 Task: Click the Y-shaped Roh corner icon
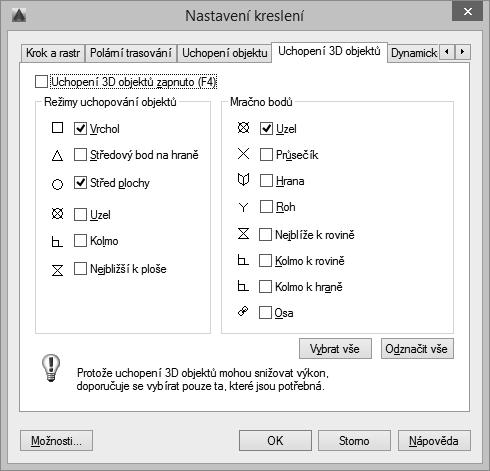click(243, 207)
